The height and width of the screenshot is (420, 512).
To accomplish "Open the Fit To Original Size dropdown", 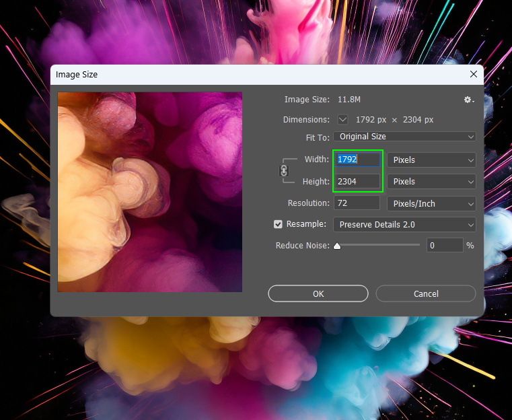I will point(404,137).
